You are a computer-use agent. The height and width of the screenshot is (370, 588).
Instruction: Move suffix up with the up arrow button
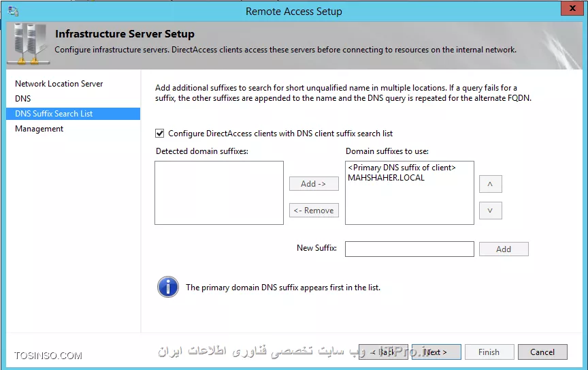pos(491,184)
